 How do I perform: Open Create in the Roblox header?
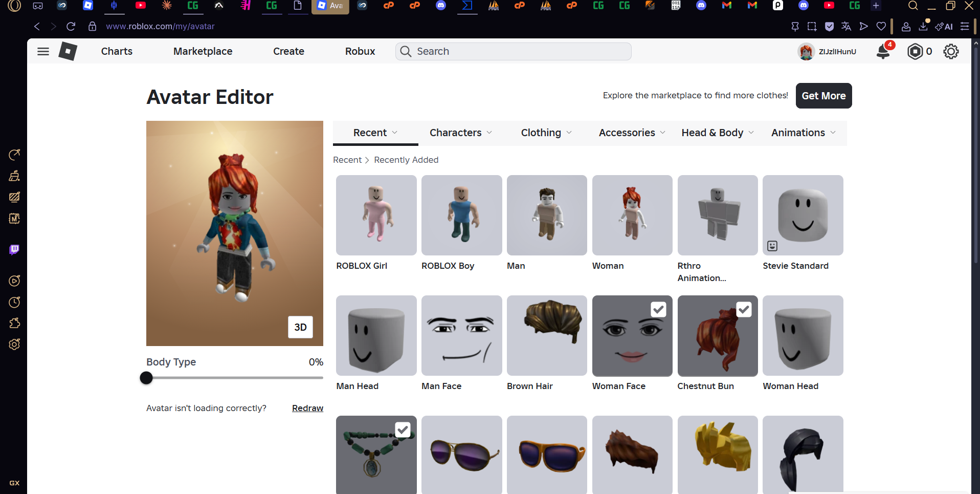pos(288,51)
